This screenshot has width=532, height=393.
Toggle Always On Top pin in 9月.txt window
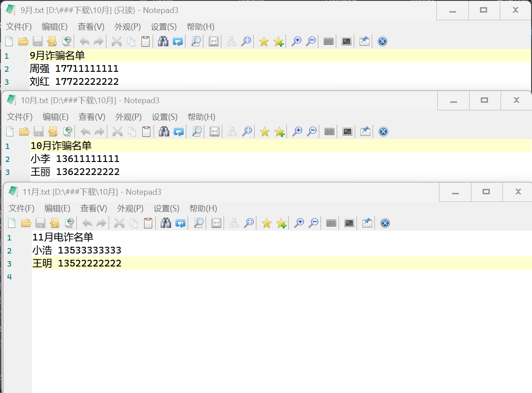click(x=365, y=42)
